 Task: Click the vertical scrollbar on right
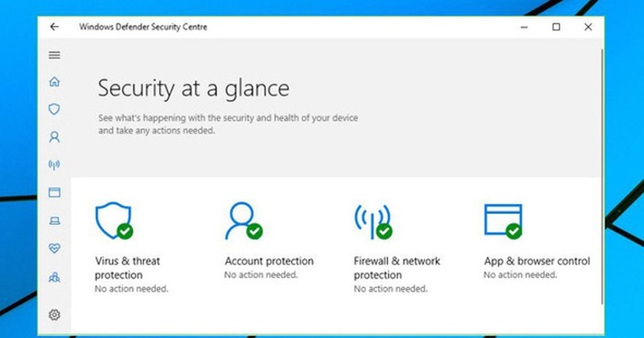(603, 177)
